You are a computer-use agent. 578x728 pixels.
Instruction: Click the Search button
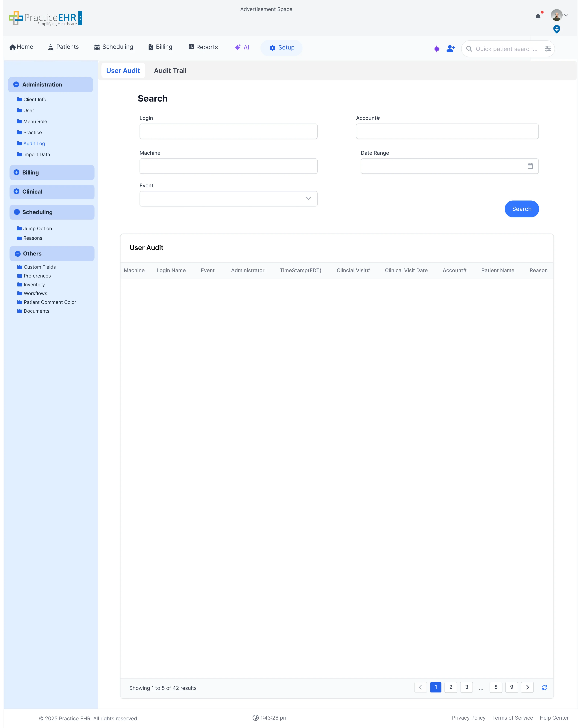pyautogui.click(x=522, y=209)
